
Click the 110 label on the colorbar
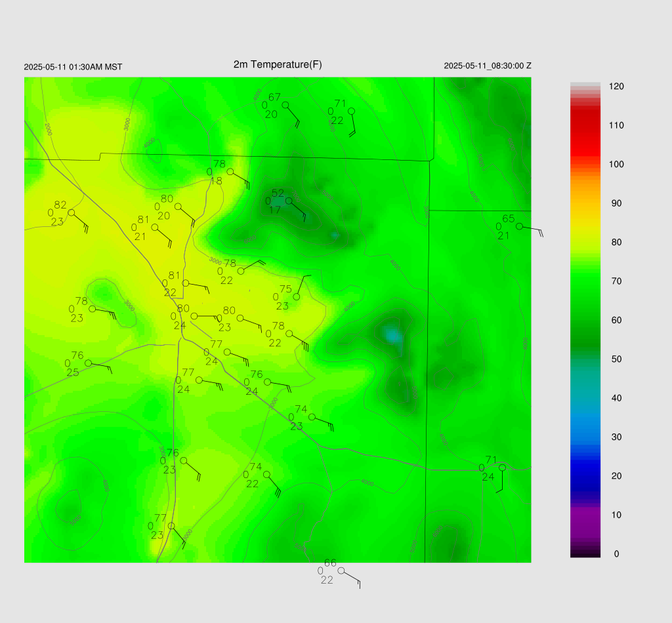click(616, 125)
